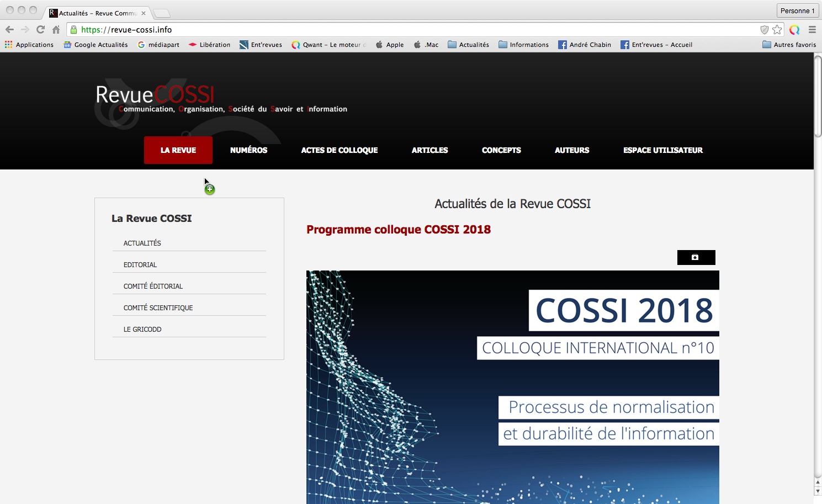Click the shield icon in address bar
822x504 pixels.
pos(765,30)
